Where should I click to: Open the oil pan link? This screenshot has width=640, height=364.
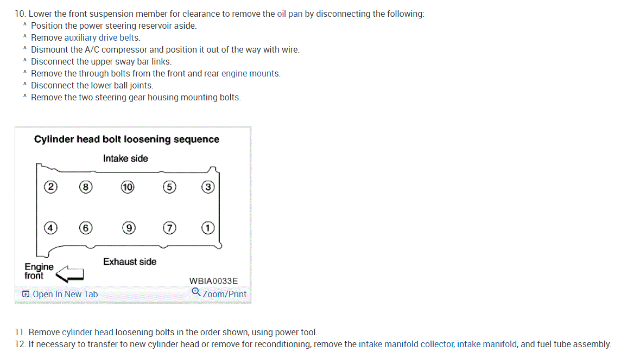click(x=289, y=14)
